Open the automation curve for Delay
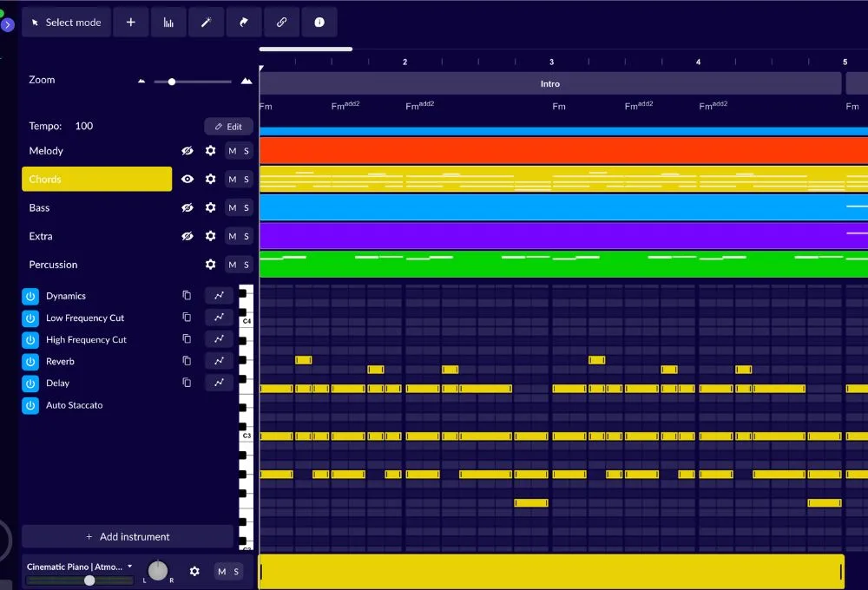 (220, 383)
